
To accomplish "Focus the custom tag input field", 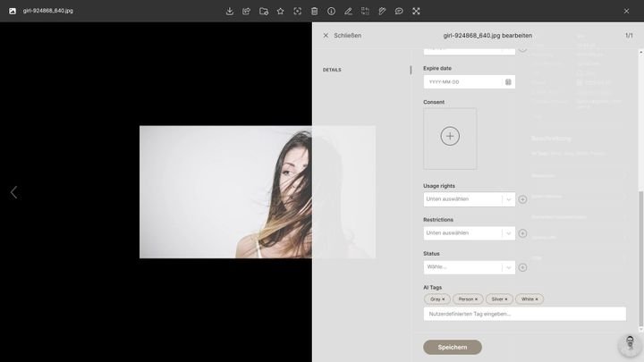I will (524, 314).
